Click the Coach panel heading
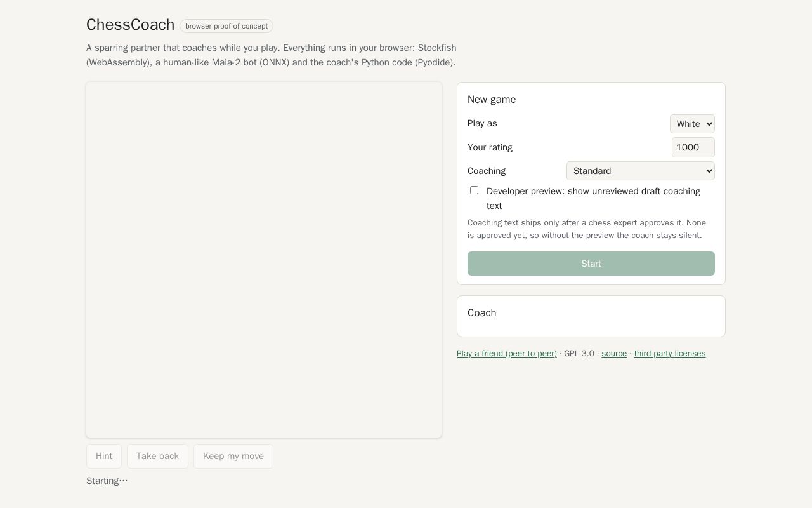This screenshot has width=812, height=508. [482, 313]
